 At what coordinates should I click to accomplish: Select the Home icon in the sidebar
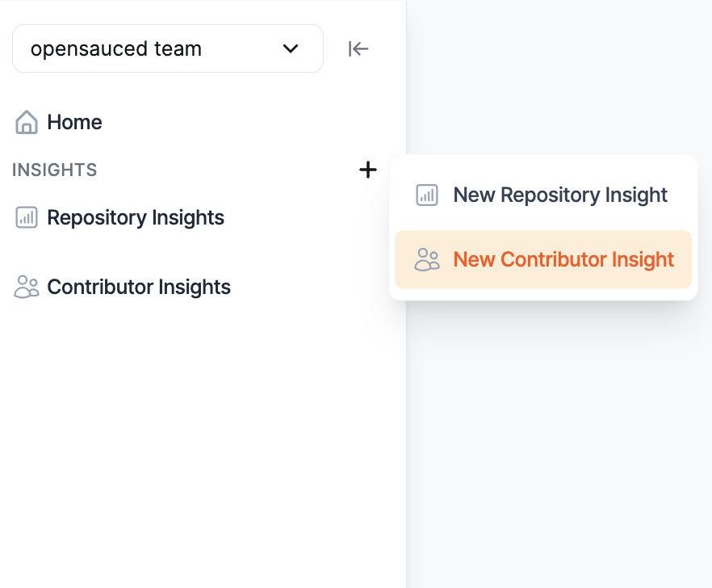[27, 121]
